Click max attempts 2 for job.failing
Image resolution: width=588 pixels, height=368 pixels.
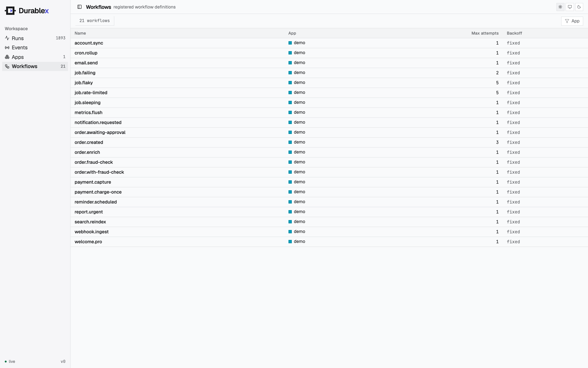[497, 73]
